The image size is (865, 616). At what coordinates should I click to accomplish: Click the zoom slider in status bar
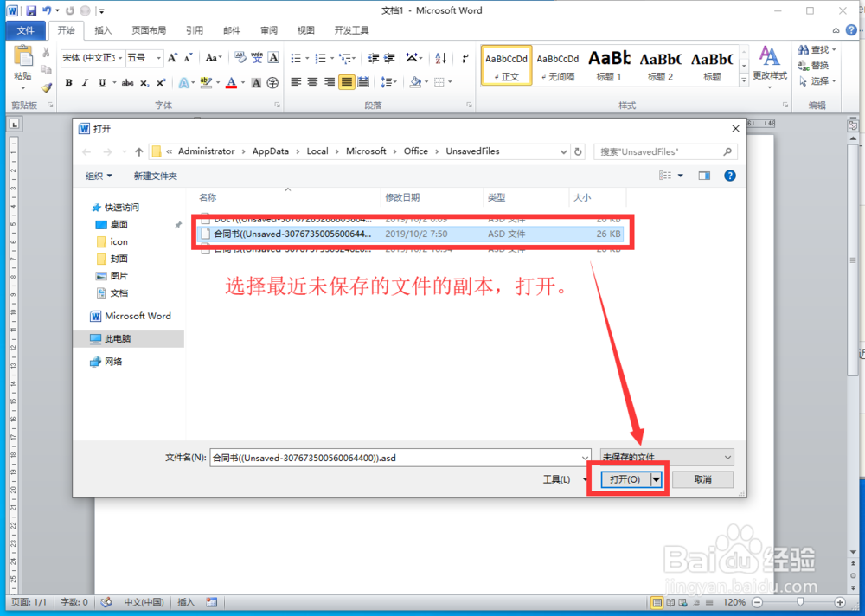(800, 602)
